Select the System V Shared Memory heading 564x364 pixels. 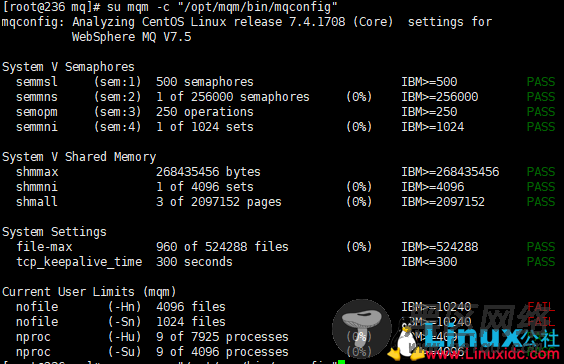79,157
